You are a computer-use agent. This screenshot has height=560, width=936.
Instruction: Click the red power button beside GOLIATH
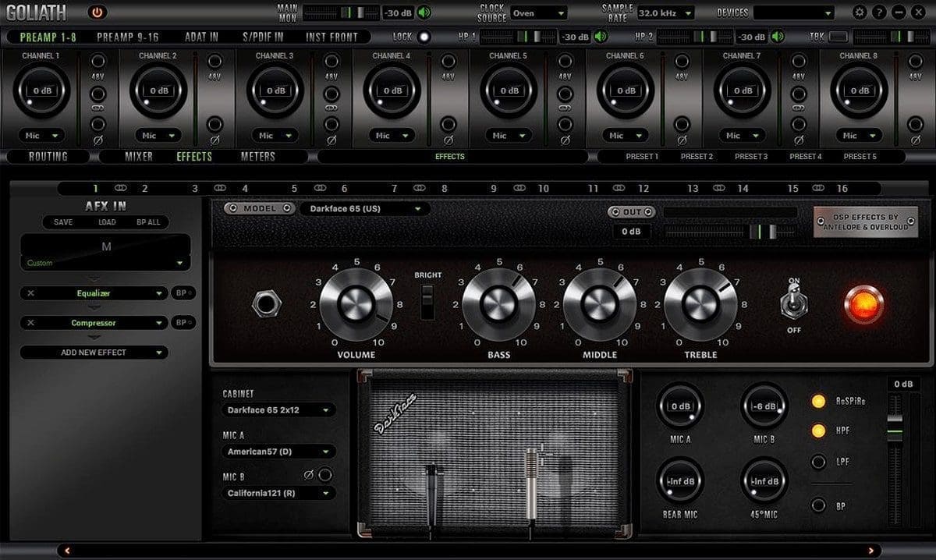tap(97, 12)
